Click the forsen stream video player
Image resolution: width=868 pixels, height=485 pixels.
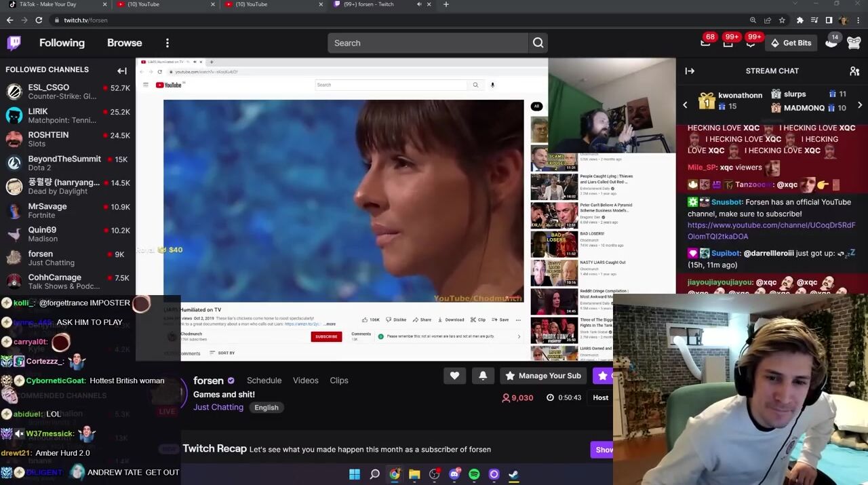click(x=406, y=210)
